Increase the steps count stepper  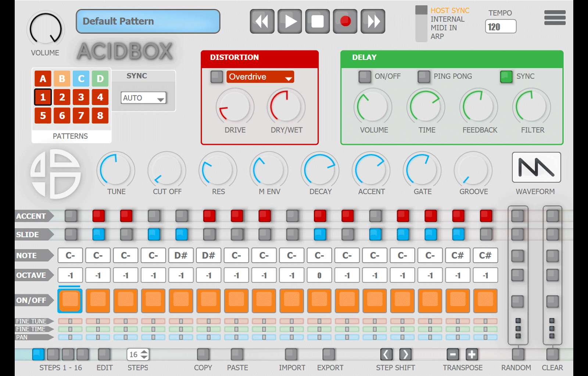(144, 352)
